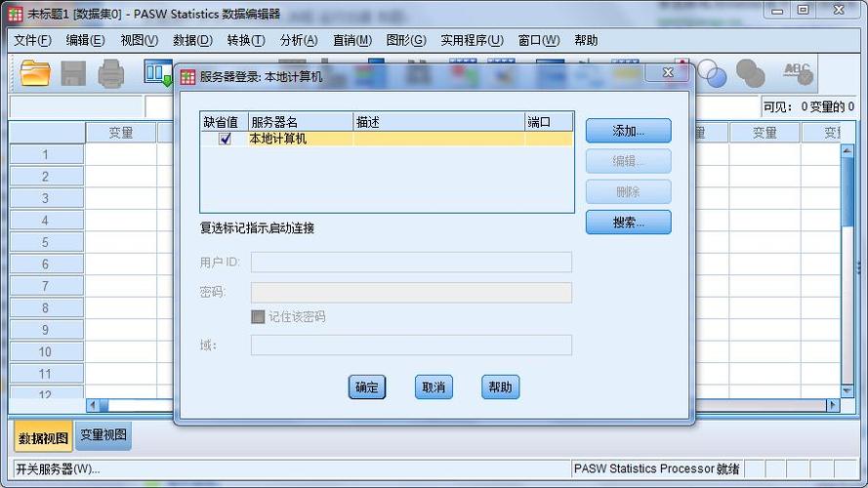868x488 pixels.
Task: Click the Print toolbar icon
Action: point(110,72)
